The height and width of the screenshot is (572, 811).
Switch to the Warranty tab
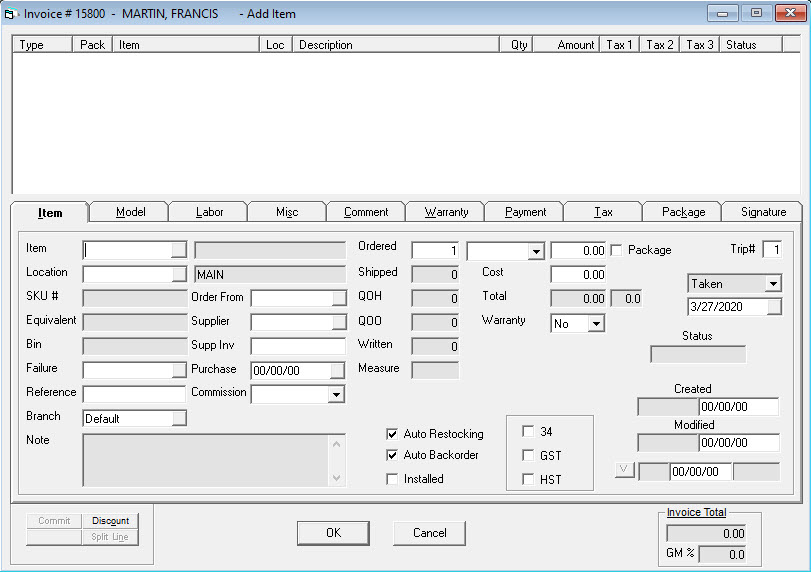[446, 212]
